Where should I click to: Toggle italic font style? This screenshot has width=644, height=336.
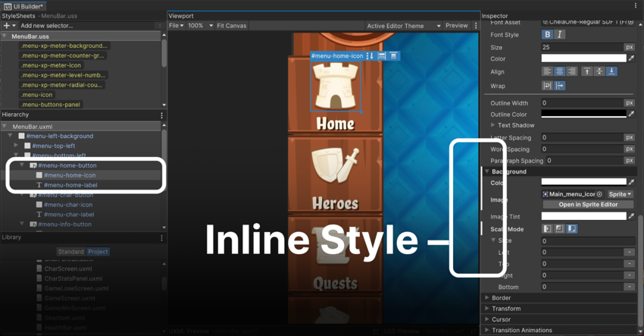pyautogui.click(x=560, y=35)
